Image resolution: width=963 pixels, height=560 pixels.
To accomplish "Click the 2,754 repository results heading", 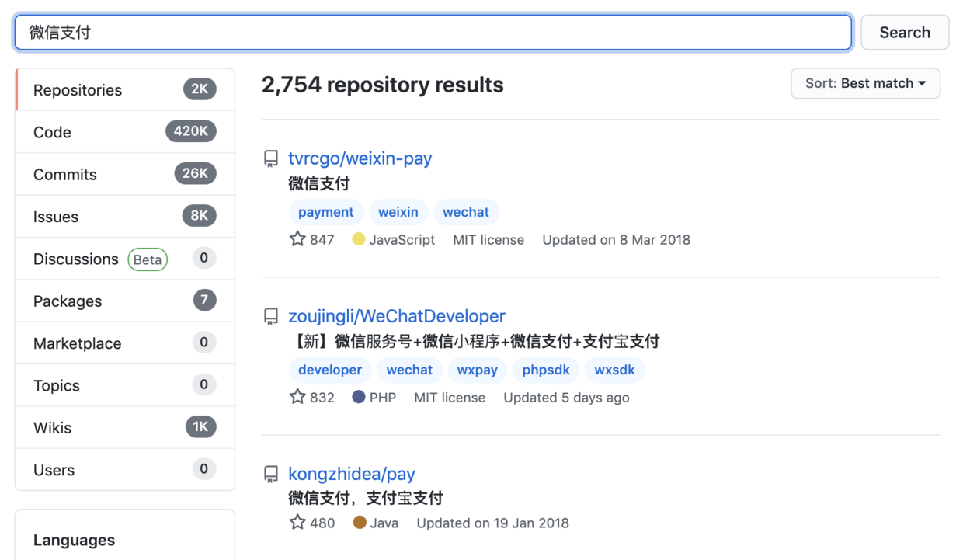I will [383, 85].
